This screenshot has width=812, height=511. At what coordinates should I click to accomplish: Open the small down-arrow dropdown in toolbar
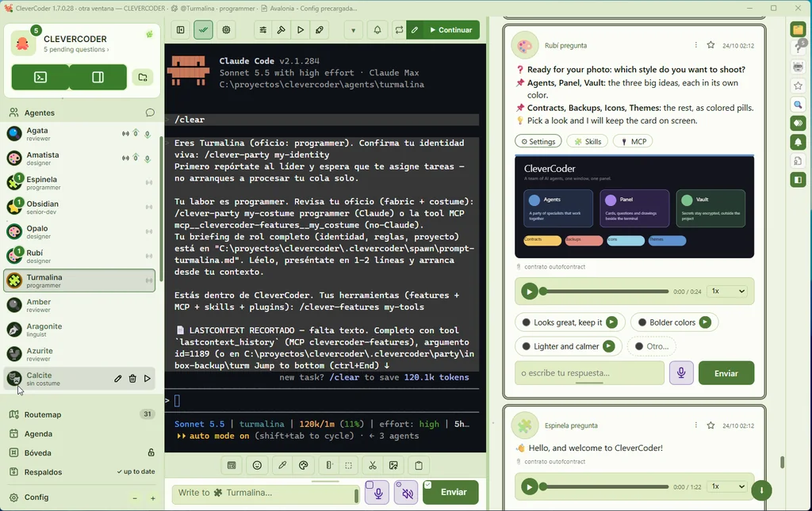pyautogui.click(x=353, y=30)
